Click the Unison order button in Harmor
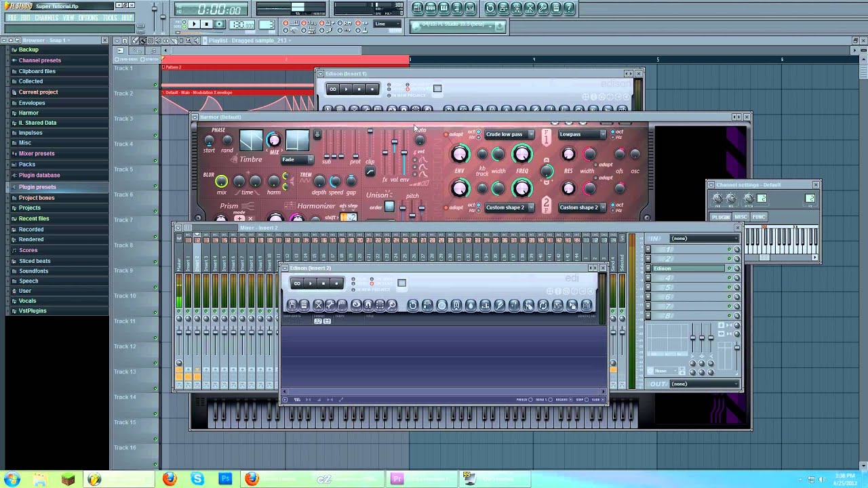This screenshot has height=488, width=868. coord(389,207)
